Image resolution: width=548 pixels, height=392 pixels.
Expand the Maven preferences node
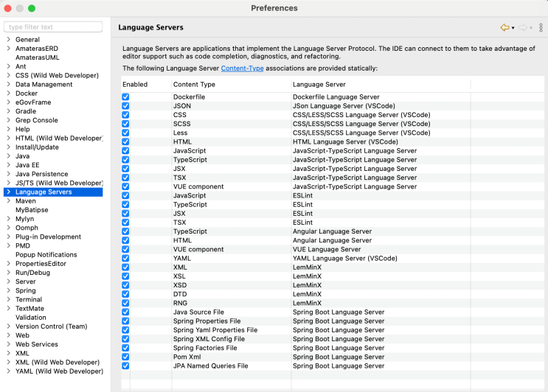7,201
